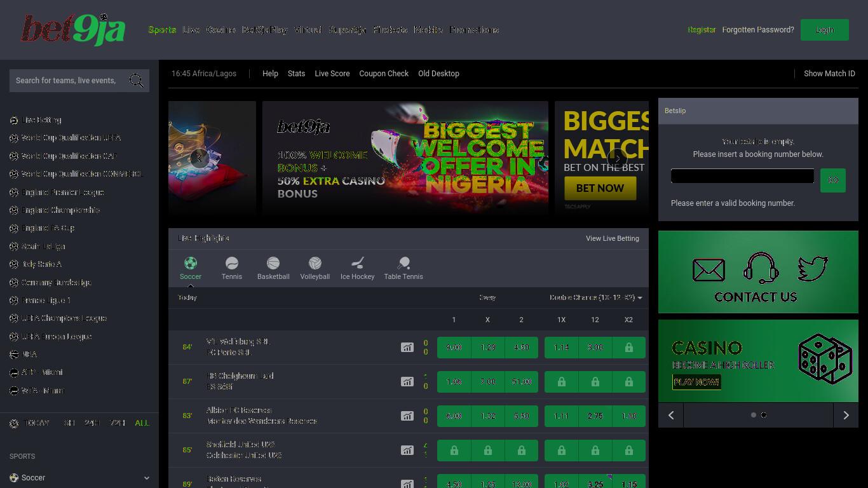The height and width of the screenshot is (488, 868).
Task: Open the Virtual menu item
Action: pyautogui.click(x=308, y=30)
